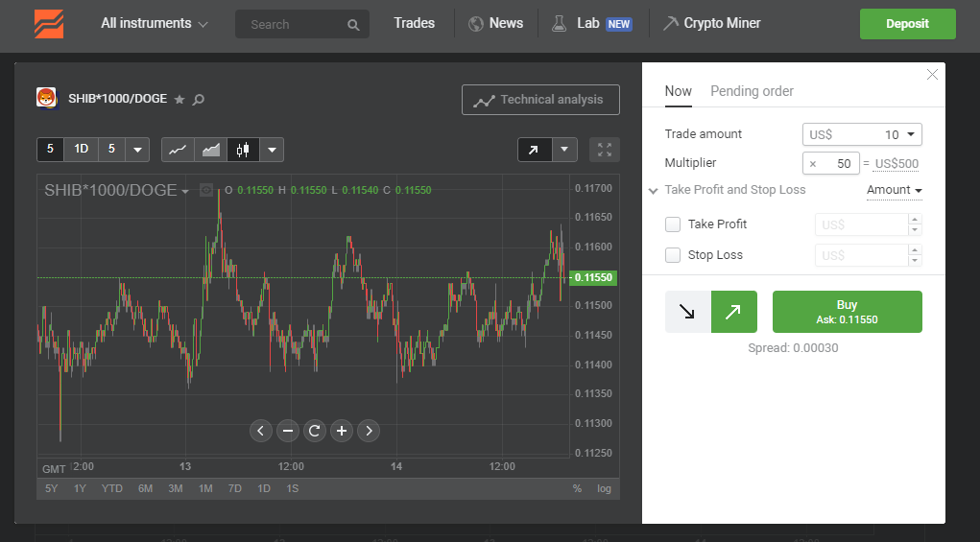Switch to line chart type
This screenshot has width=980, height=542.
[x=178, y=150]
